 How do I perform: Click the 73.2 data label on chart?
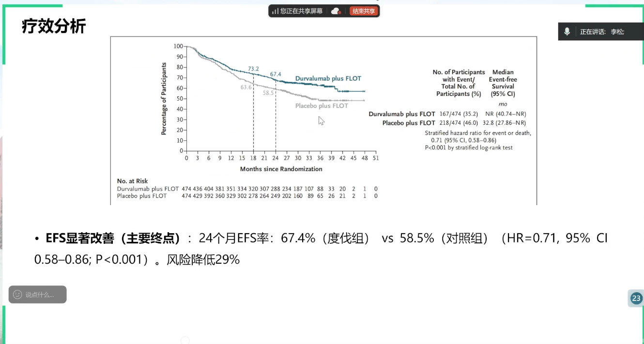(253, 69)
